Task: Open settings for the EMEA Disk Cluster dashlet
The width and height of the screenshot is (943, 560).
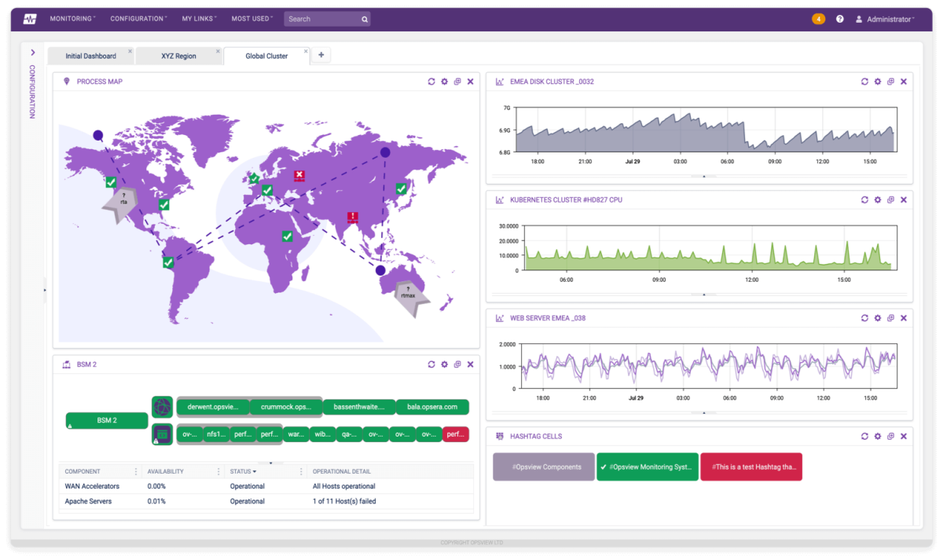Action: tap(878, 81)
